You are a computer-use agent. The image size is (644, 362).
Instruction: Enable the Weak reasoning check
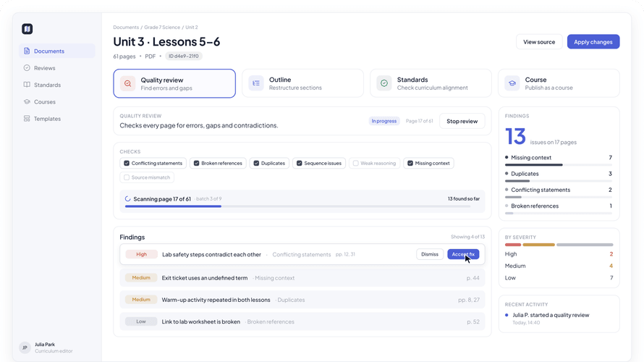click(356, 163)
